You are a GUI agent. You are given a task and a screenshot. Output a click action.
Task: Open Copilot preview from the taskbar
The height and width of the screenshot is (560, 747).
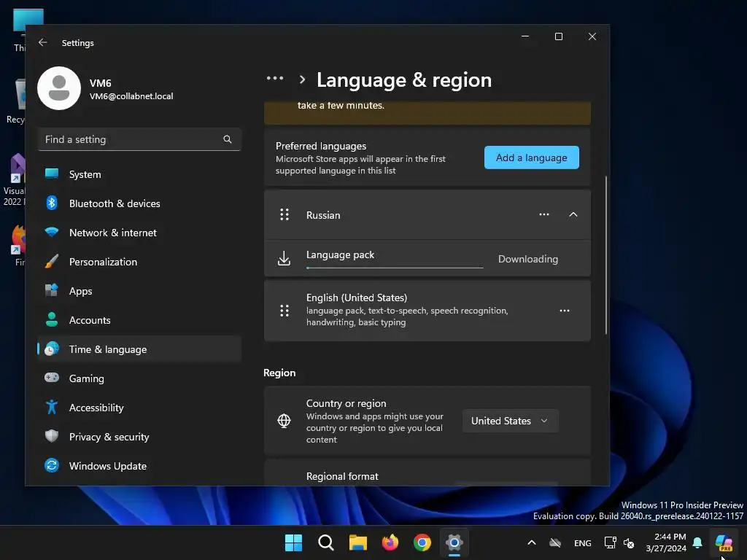(x=724, y=542)
